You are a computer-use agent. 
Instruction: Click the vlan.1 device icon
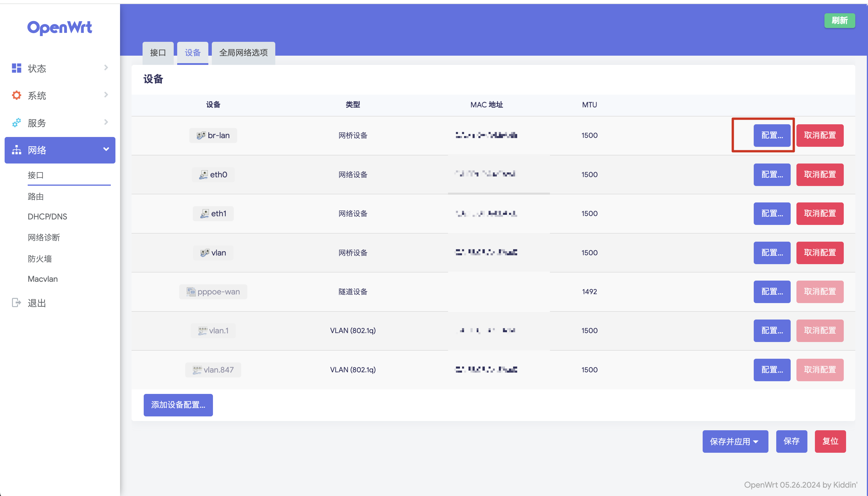[x=203, y=331]
